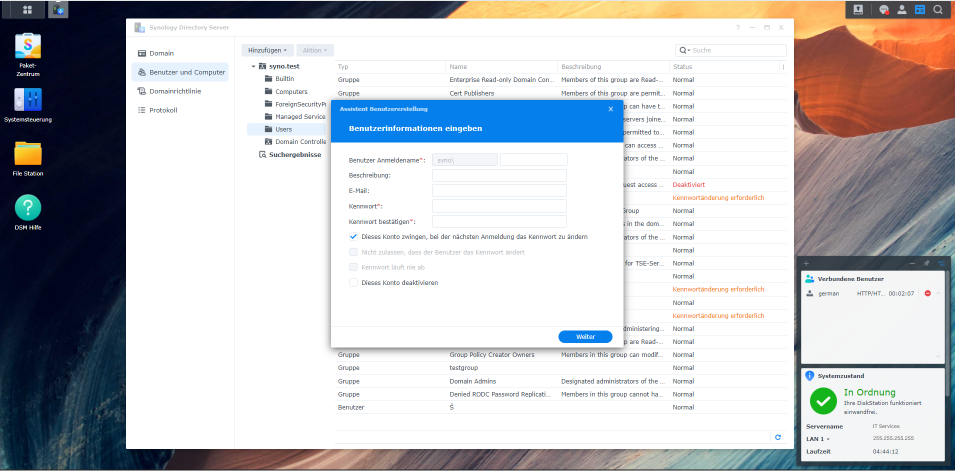The width and height of the screenshot is (955, 471).
Task: Disconnect the german user with red icon
Action: [927, 293]
